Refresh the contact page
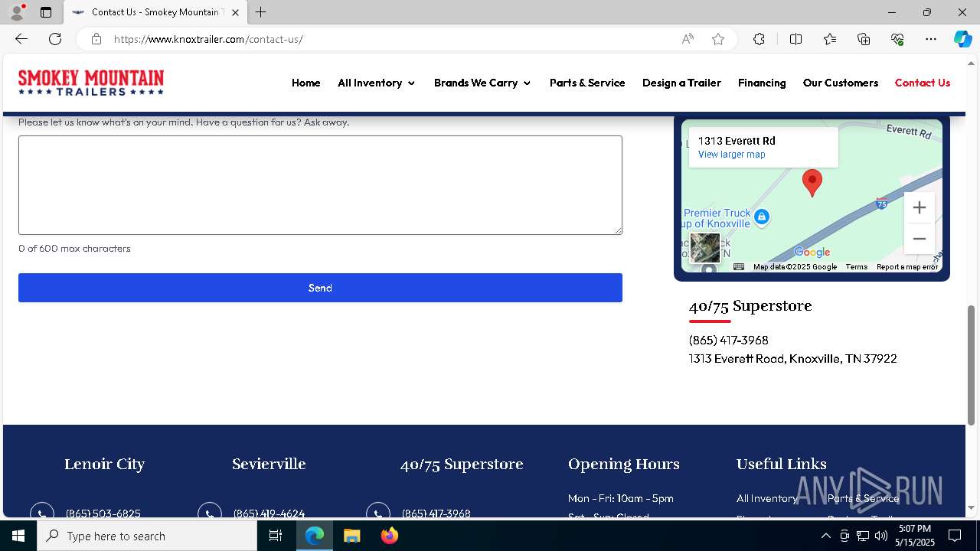The image size is (980, 551). (x=55, y=39)
